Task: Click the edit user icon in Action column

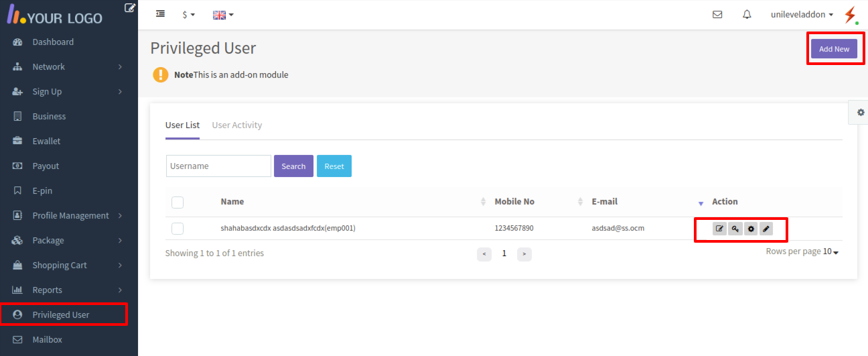Action: point(719,229)
